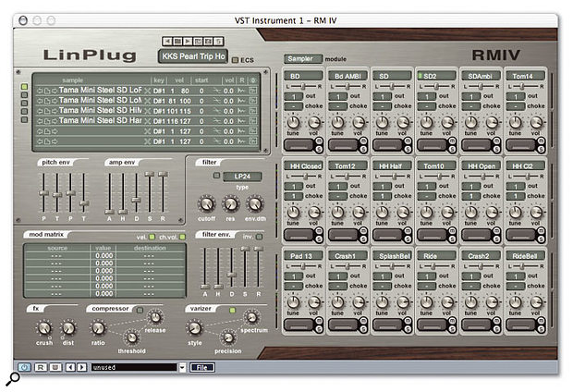This screenshot has width=573, height=392.
Task: Select the SD pad name tab
Action: (x=392, y=76)
